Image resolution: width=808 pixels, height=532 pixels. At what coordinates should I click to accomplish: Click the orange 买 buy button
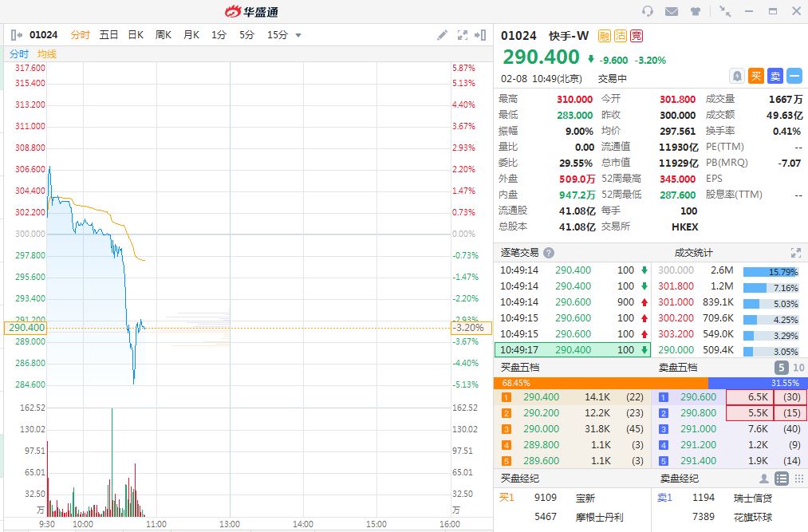(757, 76)
